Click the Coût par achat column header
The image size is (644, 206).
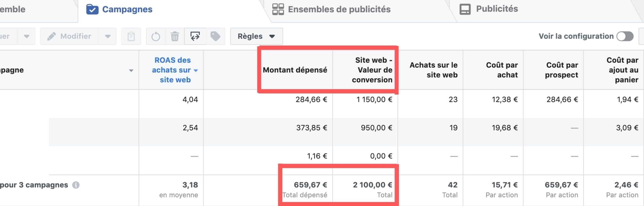pyautogui.click(x=501, y=70)
